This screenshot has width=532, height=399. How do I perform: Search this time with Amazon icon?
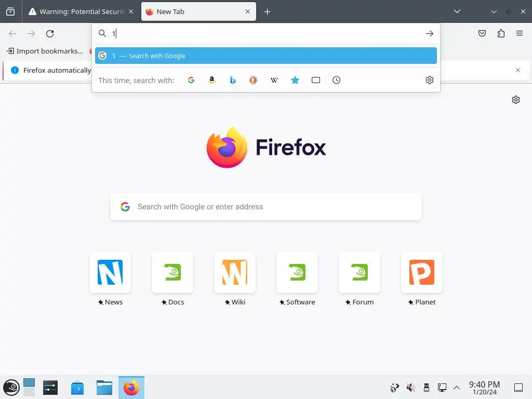(x=212, y=80)
